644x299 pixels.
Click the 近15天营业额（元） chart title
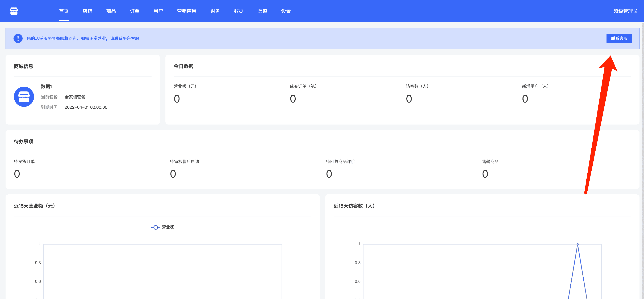35,206
